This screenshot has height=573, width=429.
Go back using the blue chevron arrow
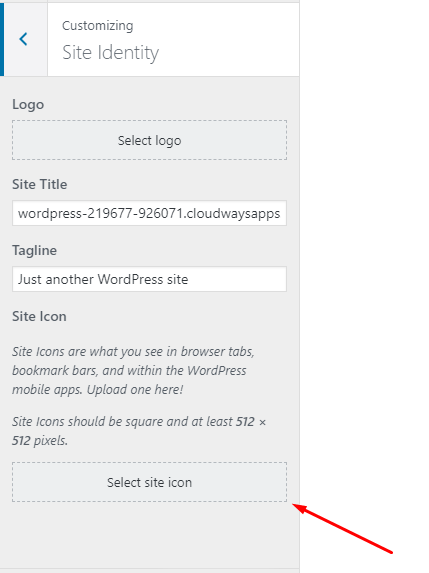click(x=23, y=39)
